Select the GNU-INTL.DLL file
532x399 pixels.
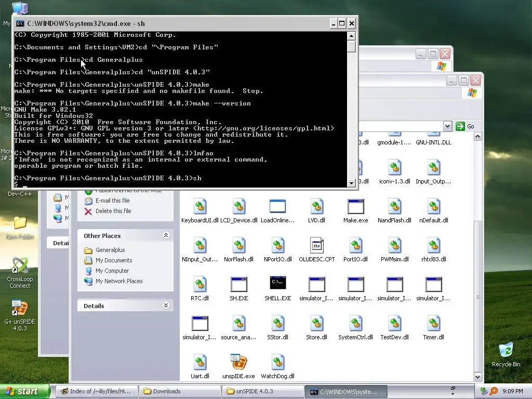434,142
